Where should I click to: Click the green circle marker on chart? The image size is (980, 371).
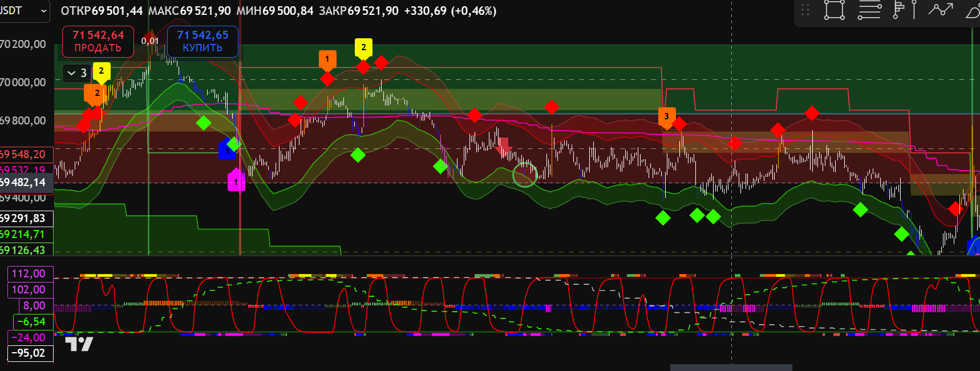point(524,175)
